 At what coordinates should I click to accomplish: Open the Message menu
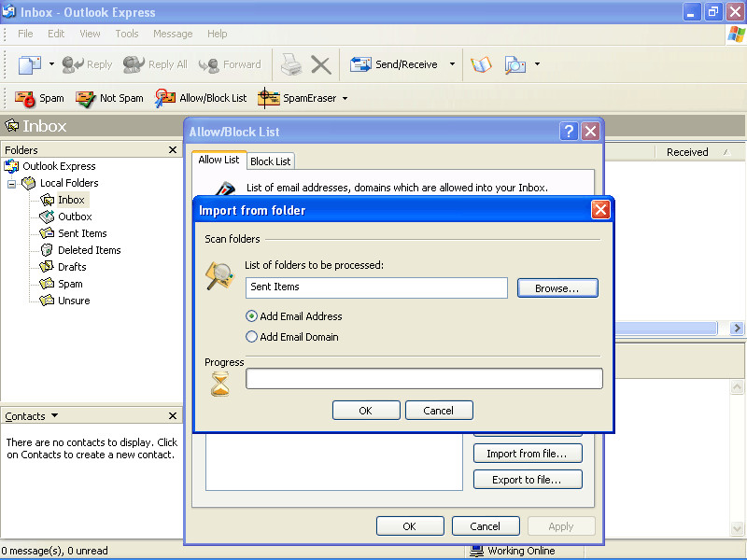coord(173,34)
